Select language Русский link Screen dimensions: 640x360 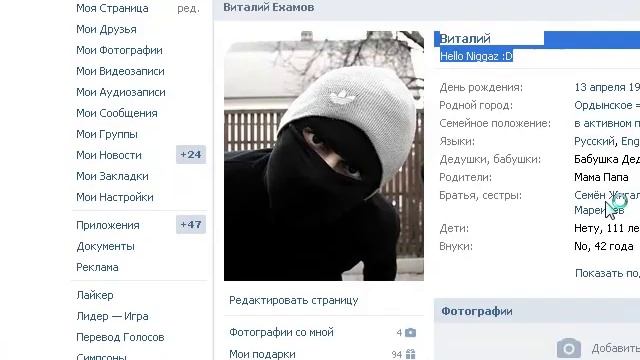595,141
